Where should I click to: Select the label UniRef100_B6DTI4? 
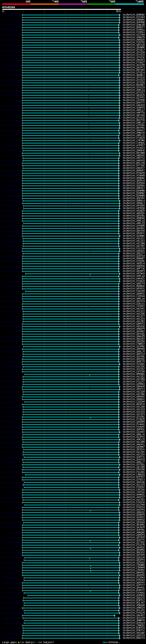click(133, 638)
